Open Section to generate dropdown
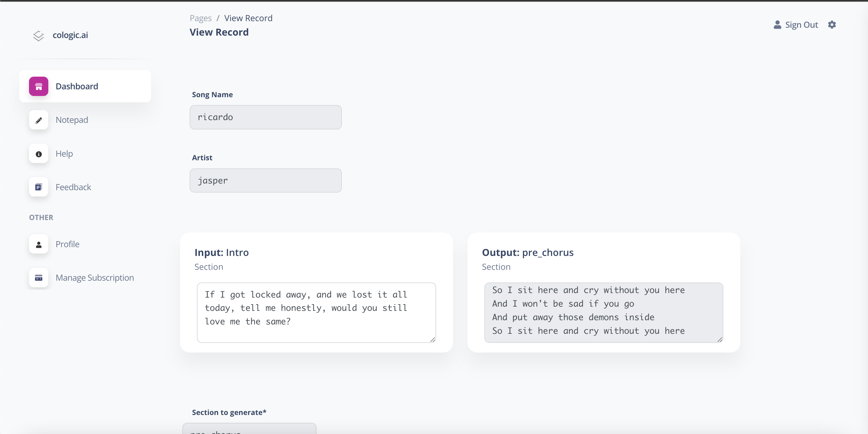The image size is (868, 434). (x=249, y=429)
